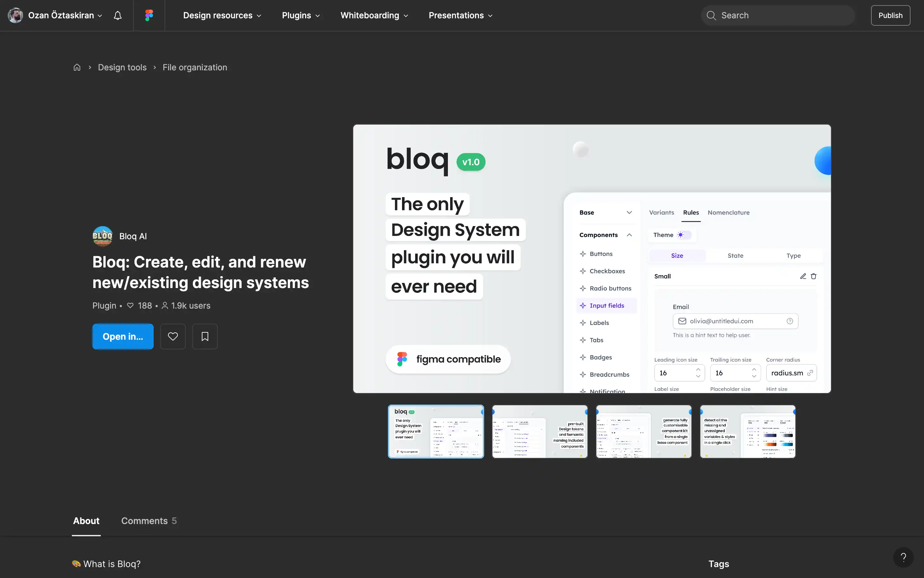This screenshot has width=924, height=578.
Task: Click into the Search field
Action: coord(778,15)
